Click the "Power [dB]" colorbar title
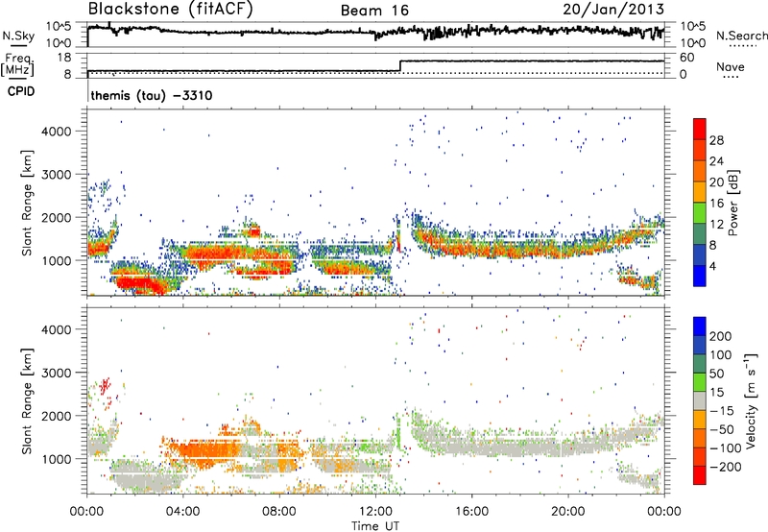This screenshot has width=768, height=532. pyautogui.click(x=733, y=203)
